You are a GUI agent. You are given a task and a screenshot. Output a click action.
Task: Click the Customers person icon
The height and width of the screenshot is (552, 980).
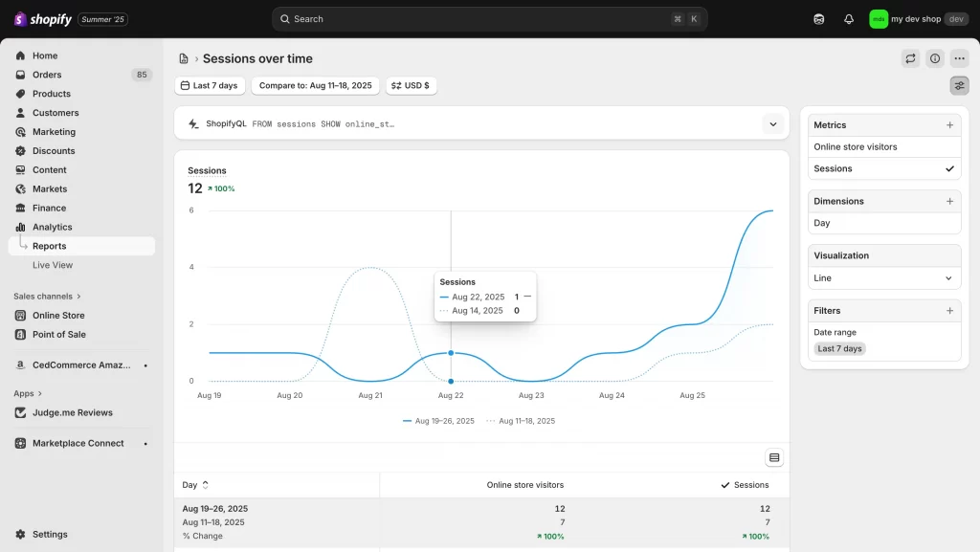click(21, 113)
